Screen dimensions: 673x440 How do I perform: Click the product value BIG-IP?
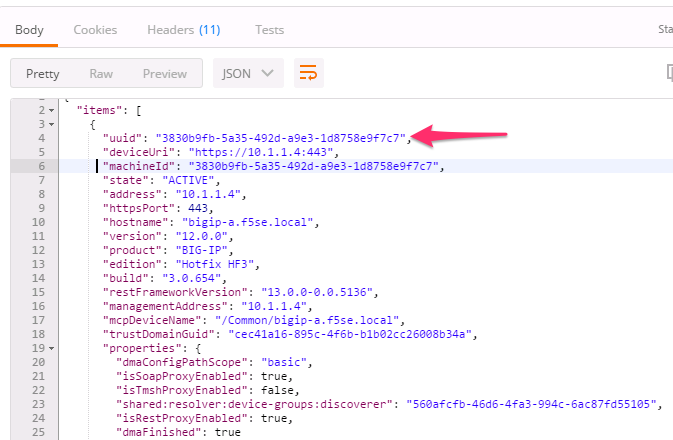click(x=201, y=250)
